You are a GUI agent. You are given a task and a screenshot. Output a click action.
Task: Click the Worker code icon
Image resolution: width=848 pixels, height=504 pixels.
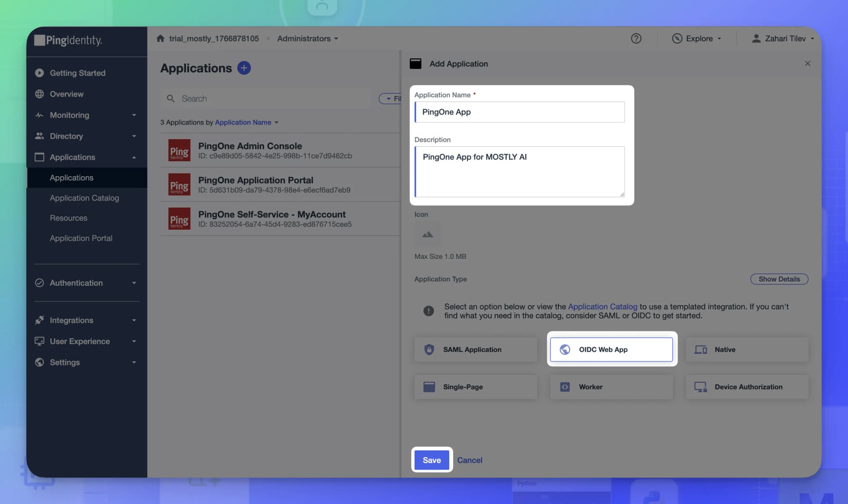point(565,387)
